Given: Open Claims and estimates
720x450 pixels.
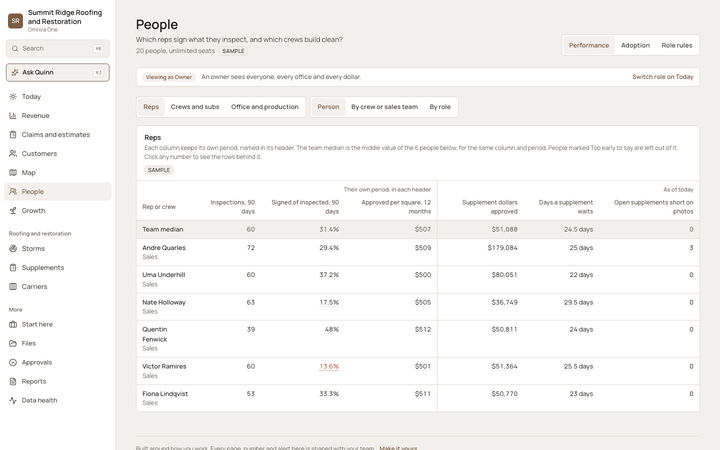Looking at the screenshot, I should 57,135.
